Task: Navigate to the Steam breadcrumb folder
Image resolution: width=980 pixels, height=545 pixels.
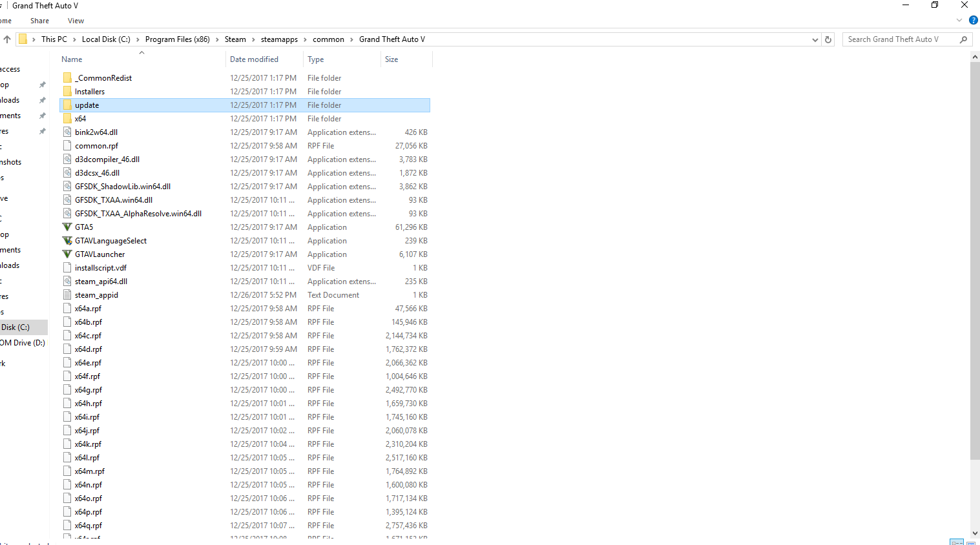Action: pos(235,39)
